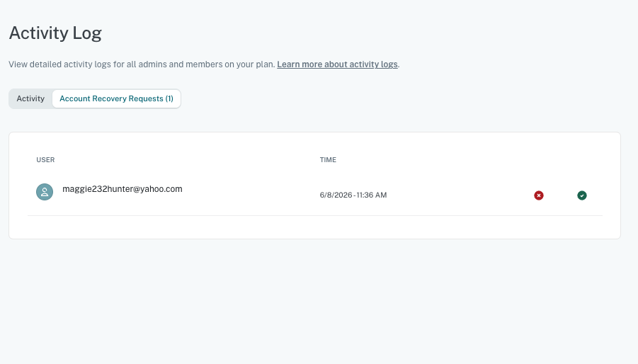This screenshot has height=364, width=638.
Task: Select the Account Recovery Requests (1) tab
Action: pos(116,99)
